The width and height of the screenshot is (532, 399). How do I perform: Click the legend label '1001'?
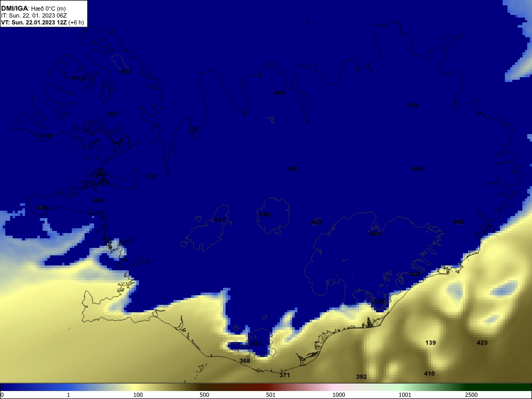tap(405, 395)
